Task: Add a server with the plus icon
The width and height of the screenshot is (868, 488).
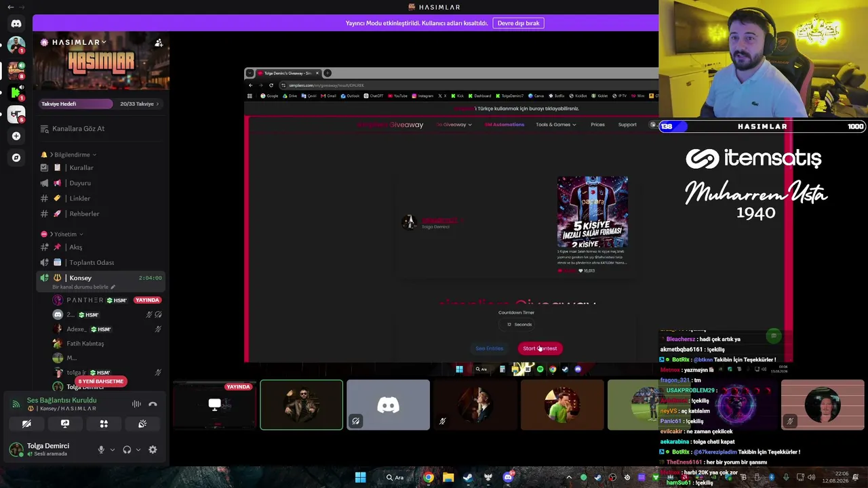Action: click(16, 136)
